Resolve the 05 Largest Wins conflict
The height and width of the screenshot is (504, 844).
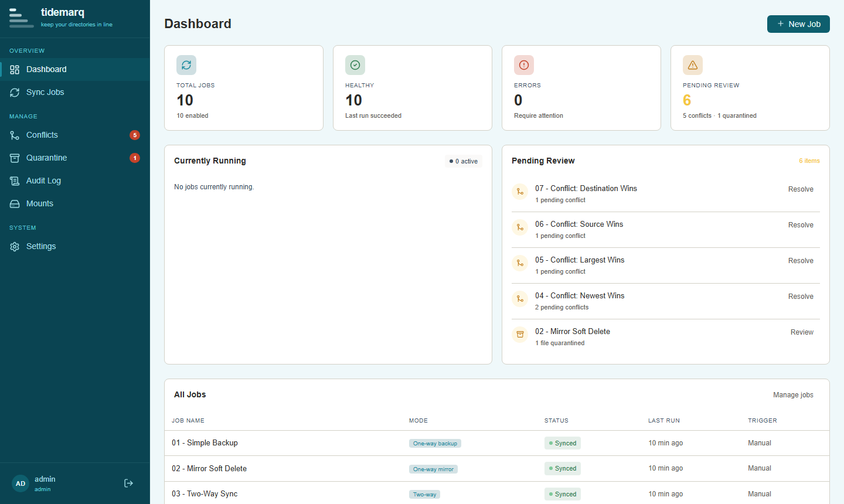pos(801,261)
